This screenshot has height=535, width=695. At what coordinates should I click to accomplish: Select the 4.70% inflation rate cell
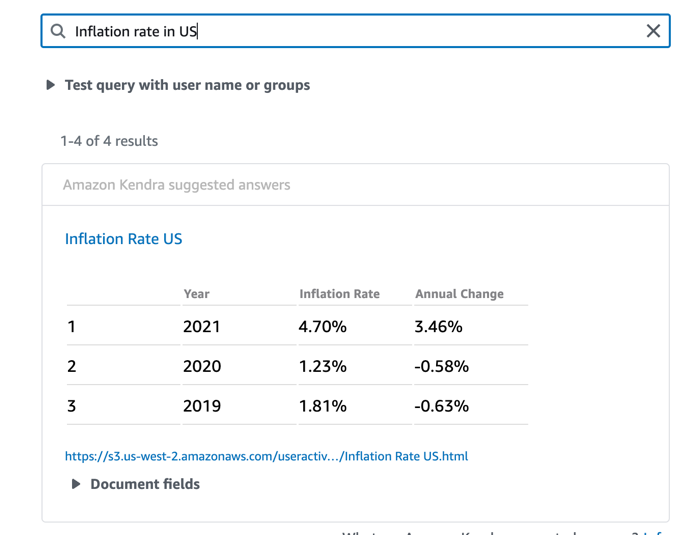click(x=322, y=327)
